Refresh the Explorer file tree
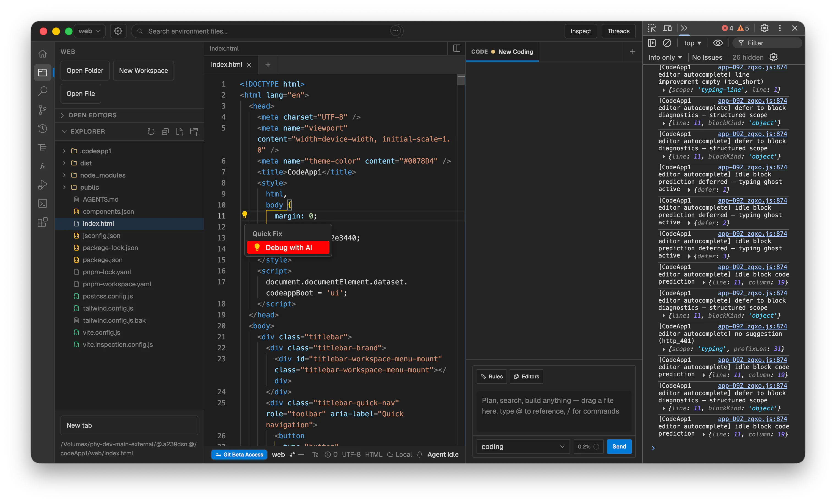Image resolution: width=836 pixels, height=504 pixels. (x=151, y=132)
